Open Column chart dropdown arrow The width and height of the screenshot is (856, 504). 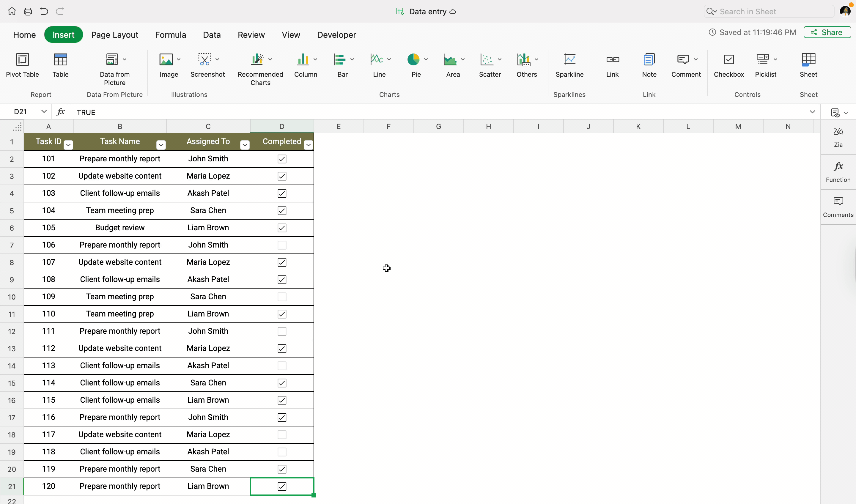(x=316, y=59)
